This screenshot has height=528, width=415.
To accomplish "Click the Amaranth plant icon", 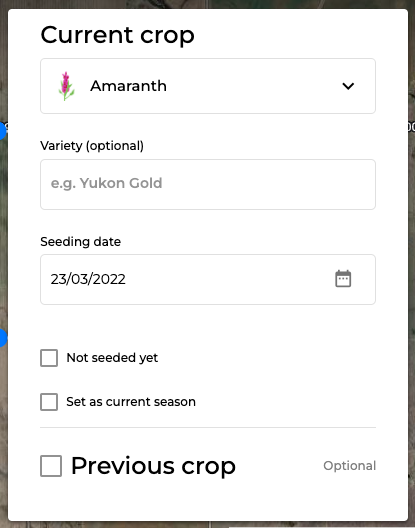I will [66, 86].
